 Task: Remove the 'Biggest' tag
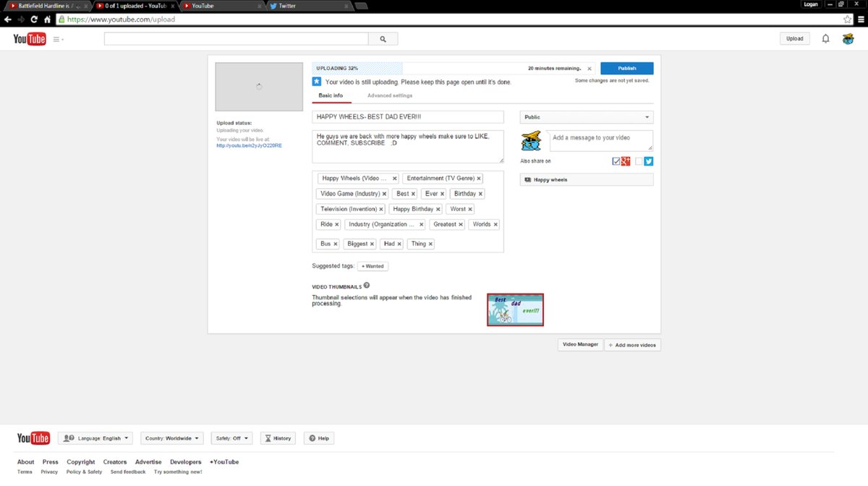(373, 244)
